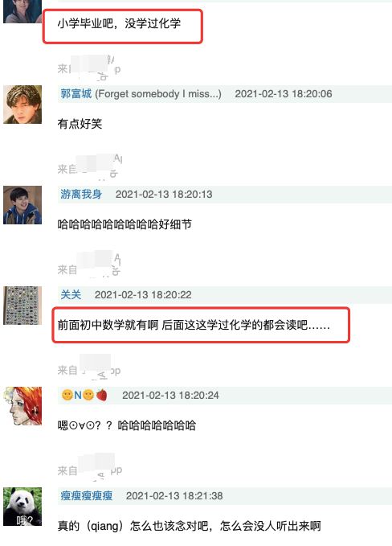Click the panda avatar of 瘦瘦瘦瘦瘦

click(x=22, y=507)
